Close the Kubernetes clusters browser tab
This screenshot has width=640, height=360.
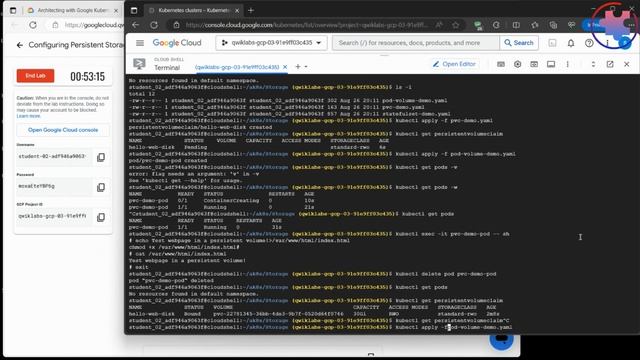tap(237, 11)
